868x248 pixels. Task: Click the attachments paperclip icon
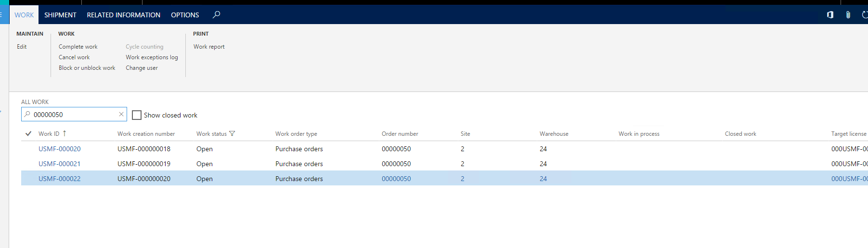pos(848,15)
